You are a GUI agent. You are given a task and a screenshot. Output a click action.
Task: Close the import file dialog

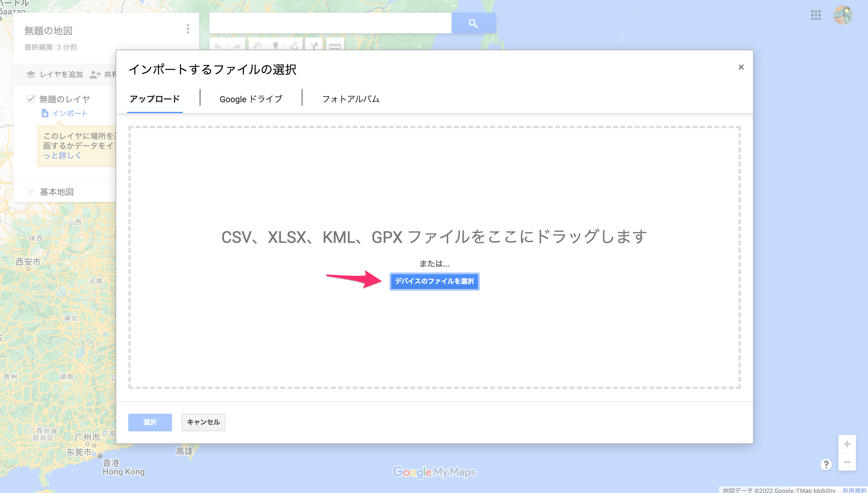pos(741,67)
